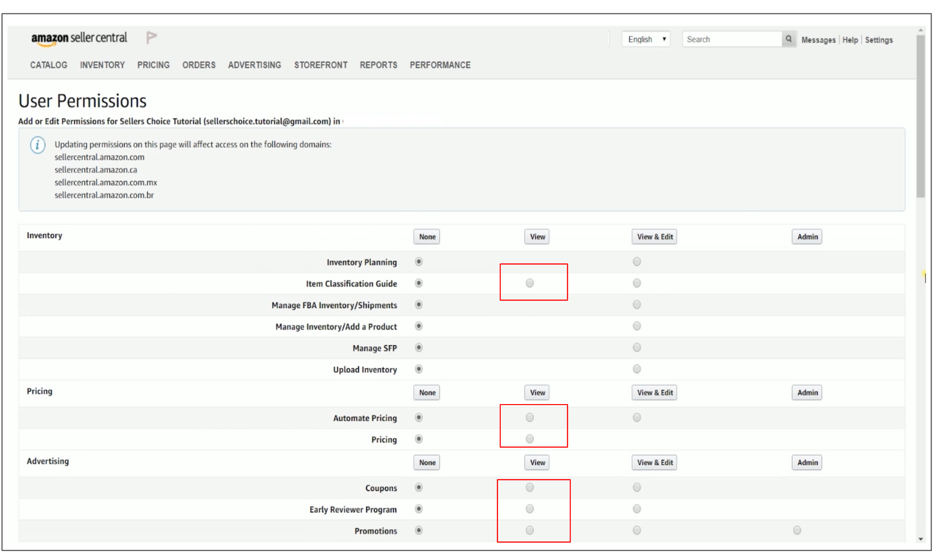Click the search magnifier icon
This screenshot has width=936, height=560.
(x=789, y=39)
